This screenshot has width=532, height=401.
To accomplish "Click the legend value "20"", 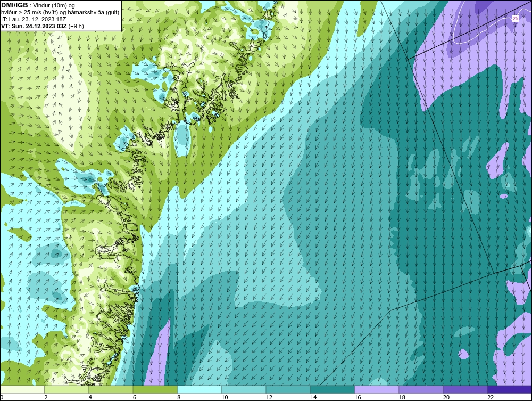I will (x=446, y=397).
